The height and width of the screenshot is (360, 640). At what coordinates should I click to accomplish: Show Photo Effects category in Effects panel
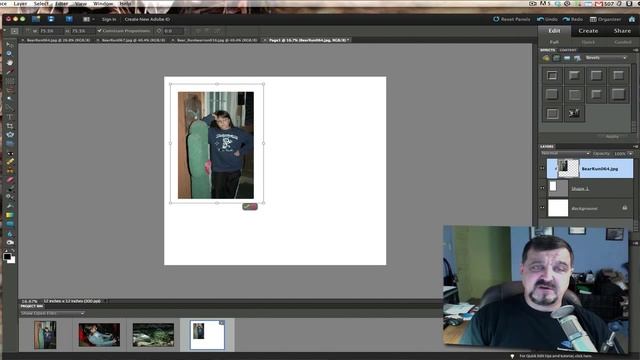[567, 58]
